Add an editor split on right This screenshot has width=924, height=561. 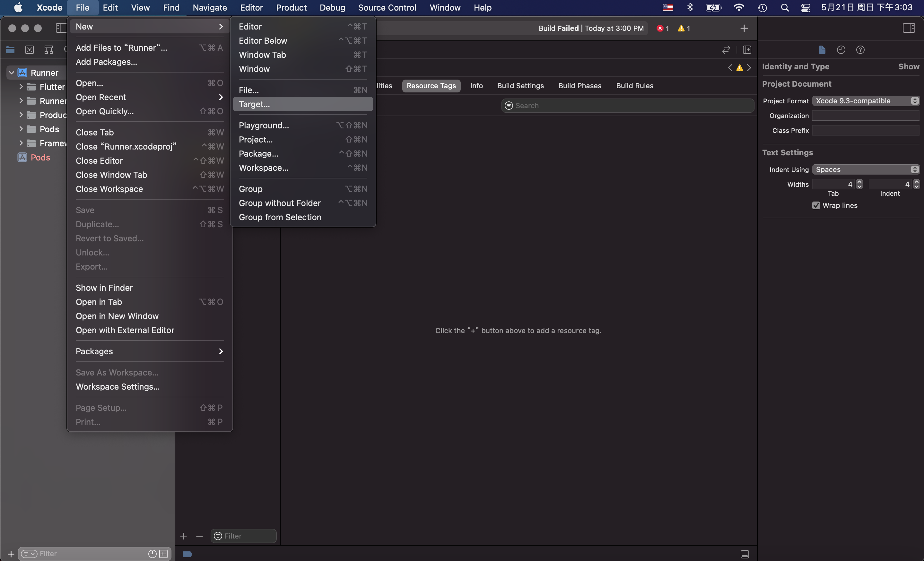pos(747,49)
